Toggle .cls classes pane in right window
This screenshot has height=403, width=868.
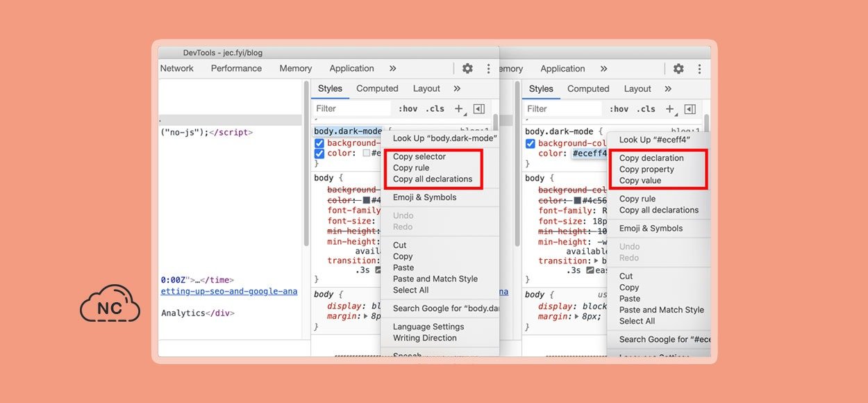(646, 108)
